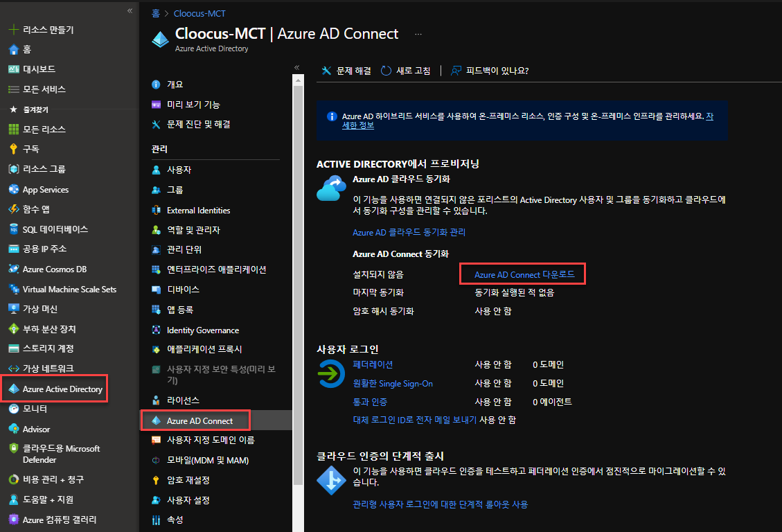Click the 비용 관리 + 청구 icon
Screen dimensions: 782x532
click(13, 479)
